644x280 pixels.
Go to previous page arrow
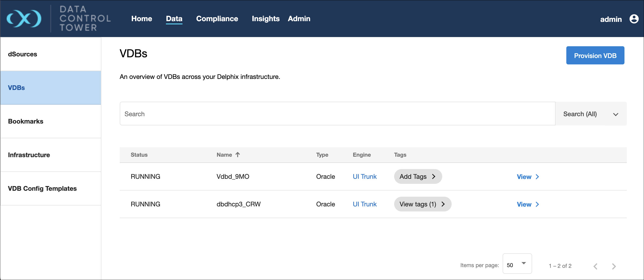[x=596, y=266]
